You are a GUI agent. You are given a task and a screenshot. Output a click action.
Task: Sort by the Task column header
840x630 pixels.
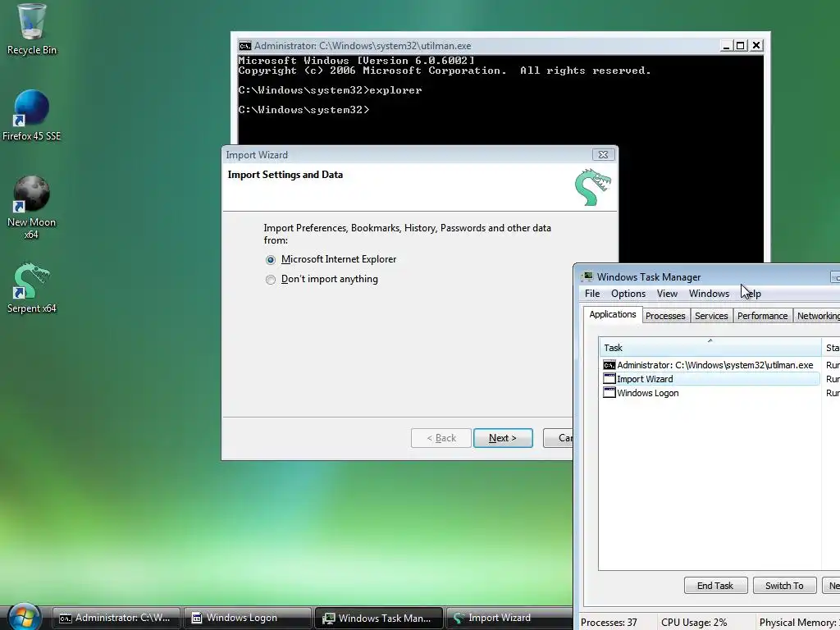710,347
